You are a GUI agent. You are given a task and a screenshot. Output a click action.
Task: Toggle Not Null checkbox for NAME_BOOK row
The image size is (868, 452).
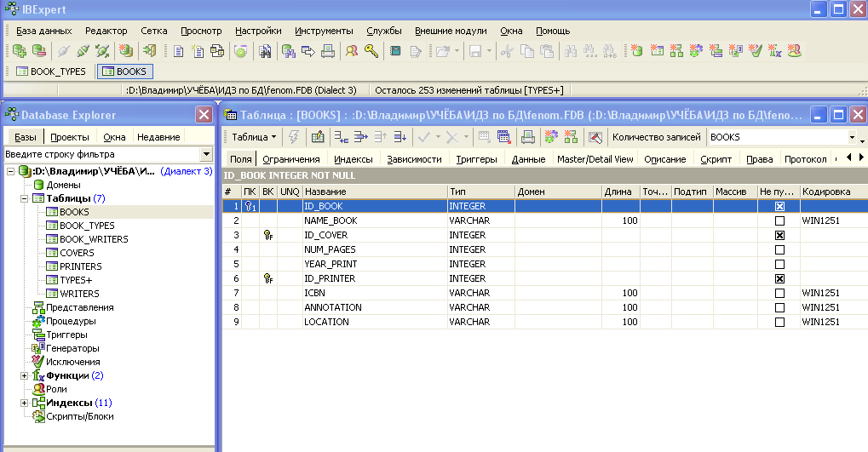point(779,220)
